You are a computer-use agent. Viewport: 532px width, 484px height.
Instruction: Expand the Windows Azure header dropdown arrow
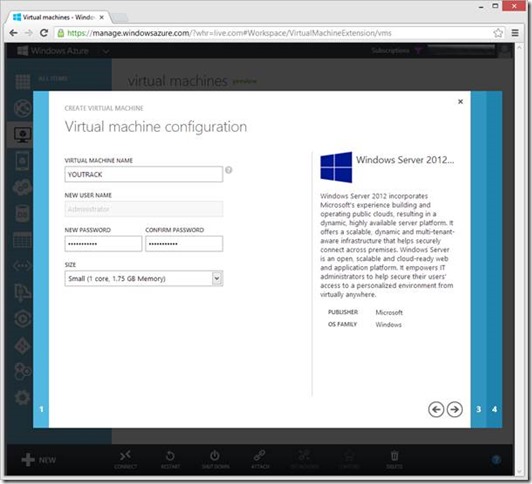106,52
